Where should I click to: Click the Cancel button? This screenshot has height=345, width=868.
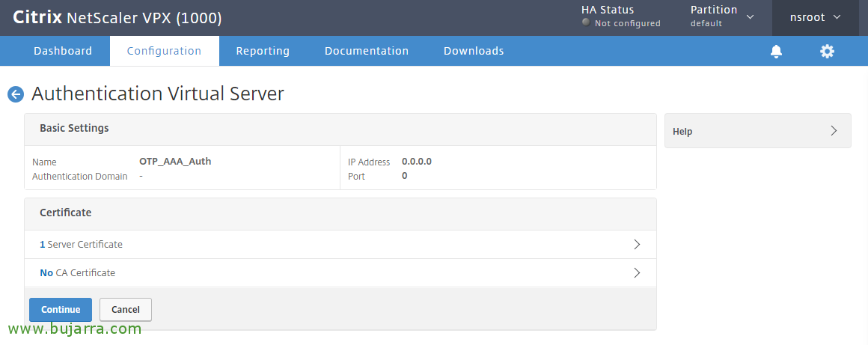coord(126,310)
